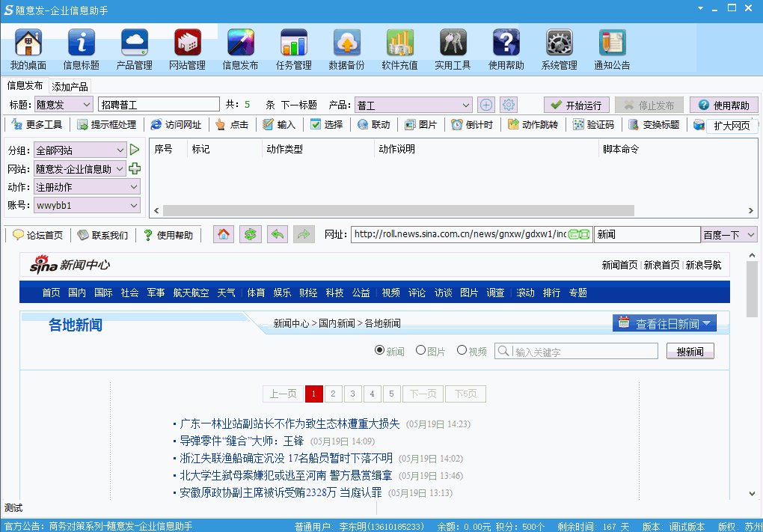
Task: Open 网站管理 icon
Action: [x=187, y=43]
